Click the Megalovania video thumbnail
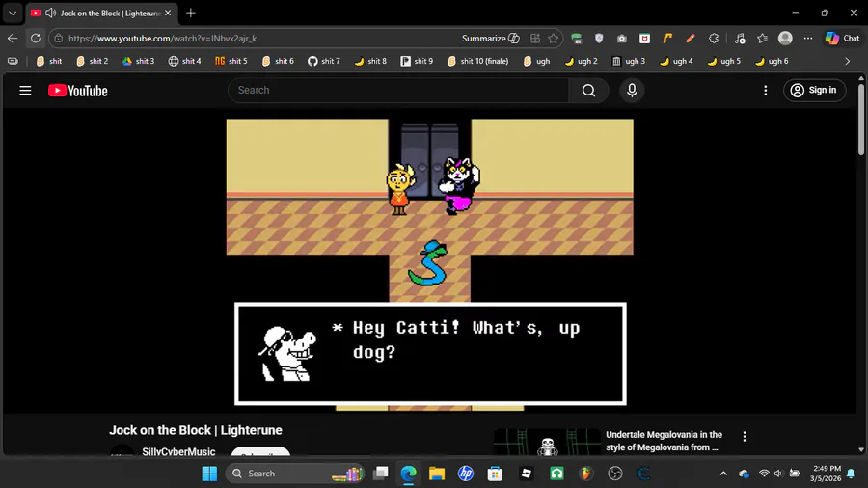The height and width of the screenshot is (488, 868). click(547, 442)
